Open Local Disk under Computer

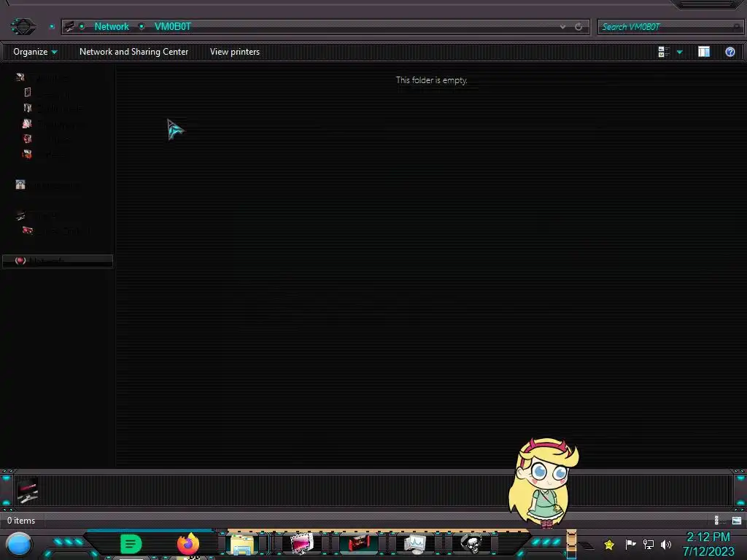click(x=57, y=231)
